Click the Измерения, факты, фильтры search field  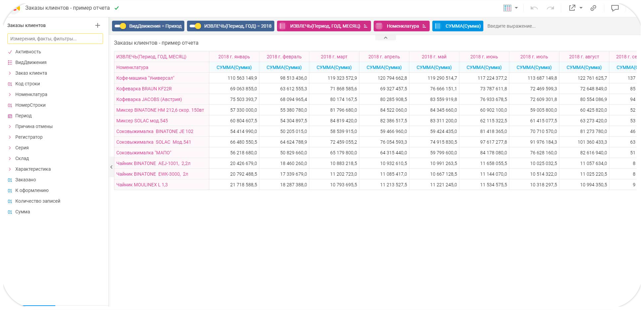[x=55, y=39]
